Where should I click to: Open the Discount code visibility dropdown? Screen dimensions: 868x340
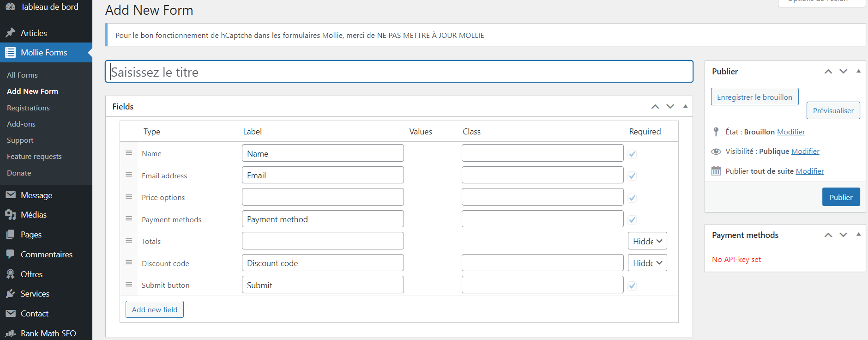647,263
